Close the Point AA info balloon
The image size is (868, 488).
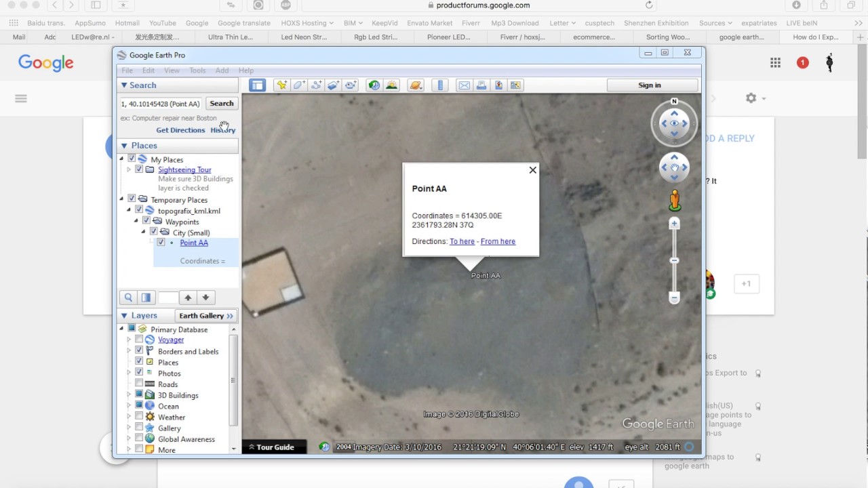pyautogui.click(x=532, y=170)
